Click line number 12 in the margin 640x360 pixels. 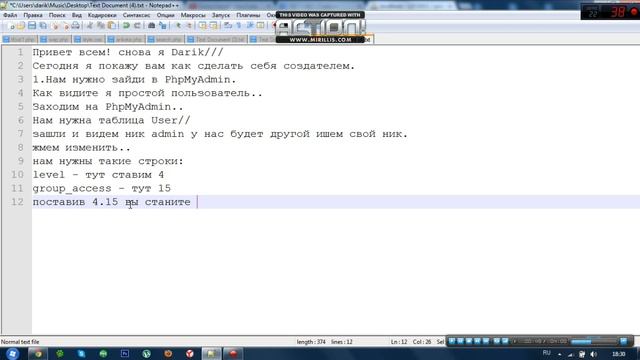[x=17, y=202]
